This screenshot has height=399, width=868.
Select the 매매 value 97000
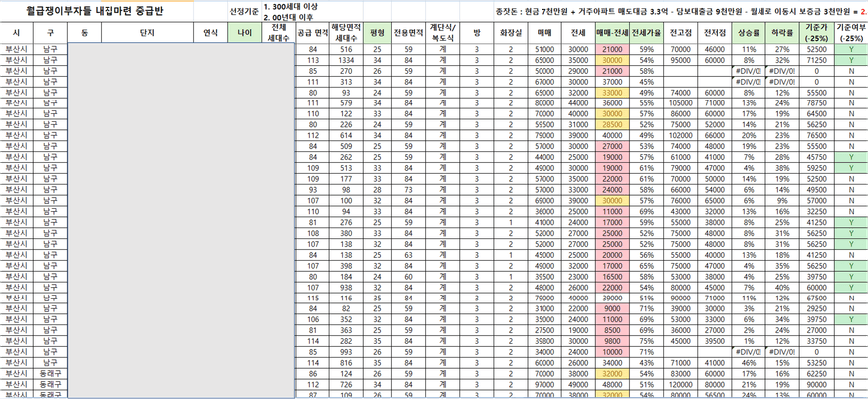pos(544,384)
